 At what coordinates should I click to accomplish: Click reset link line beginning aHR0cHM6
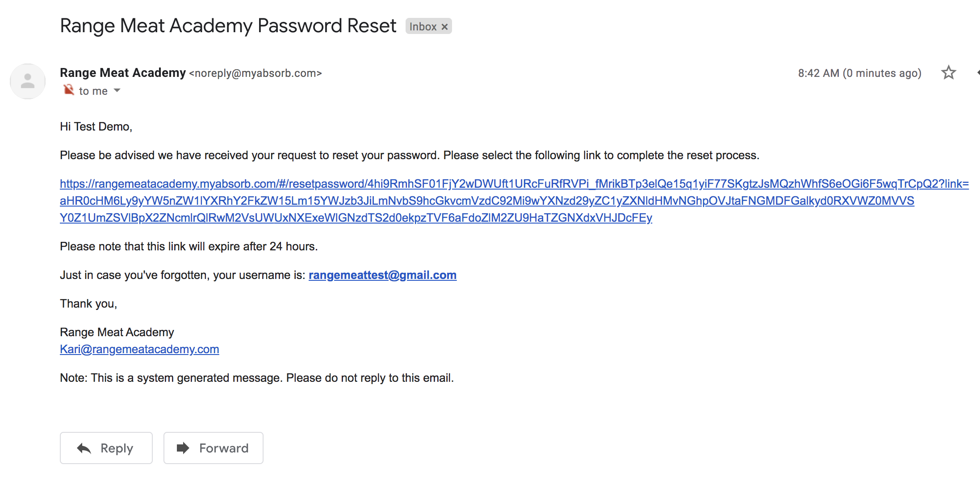(x=487, y=201)
